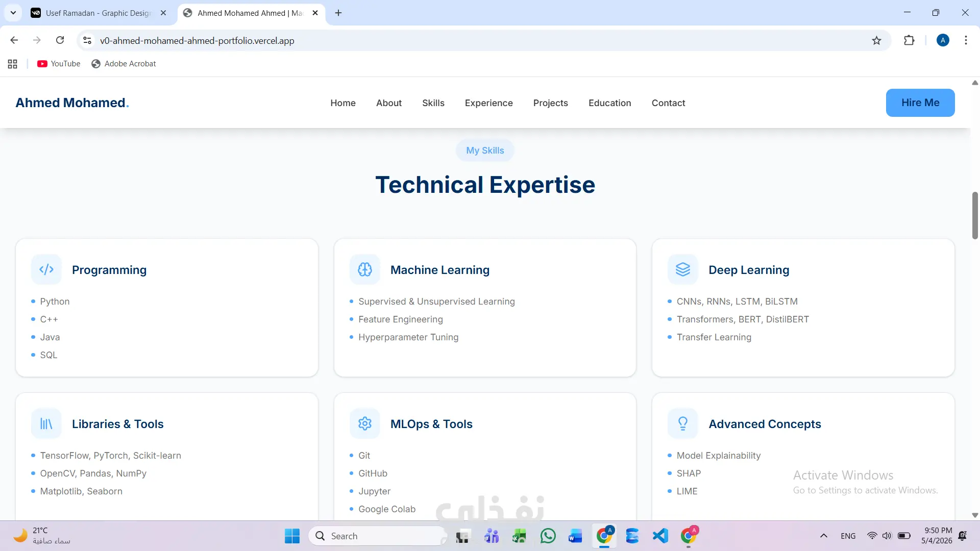980x551 pixels.
Task: Open Visual Studio Code from the taskbar
Action: [x=660, y=536]
